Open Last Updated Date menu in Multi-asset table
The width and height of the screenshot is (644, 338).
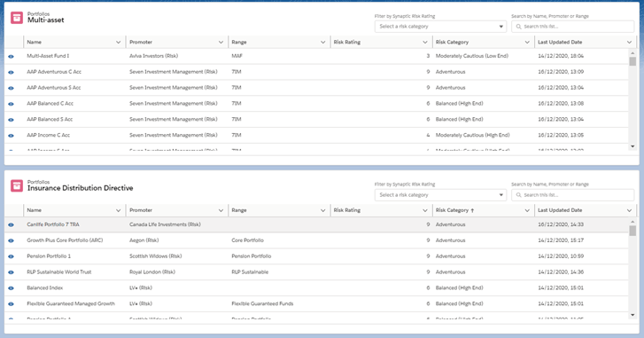click(629, 42)
